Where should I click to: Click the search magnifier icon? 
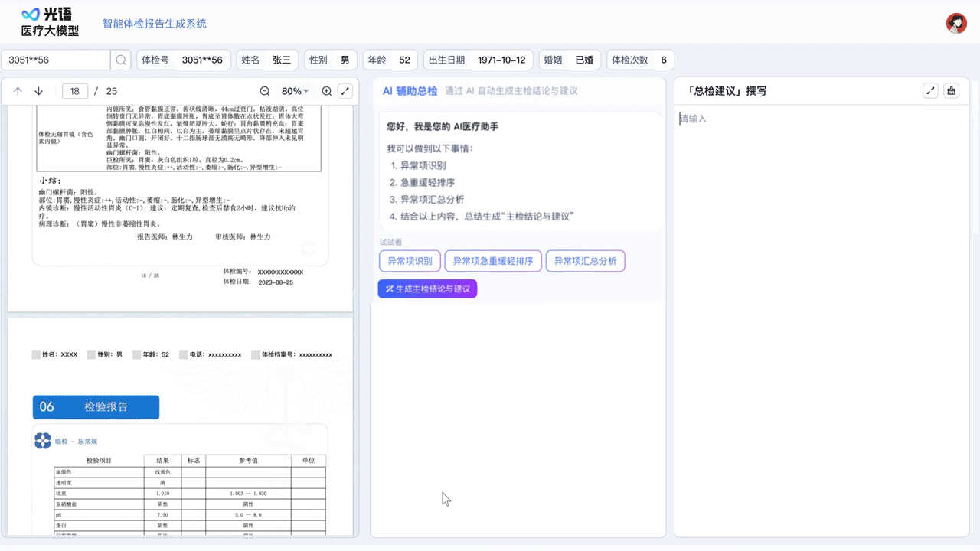click(121, 60)
